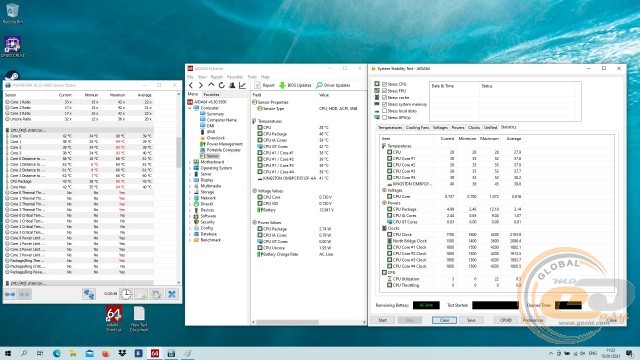This screenshot has height=360, width=640.
Task: Open Dropbox from taskbar
Action: coord(122,353)
